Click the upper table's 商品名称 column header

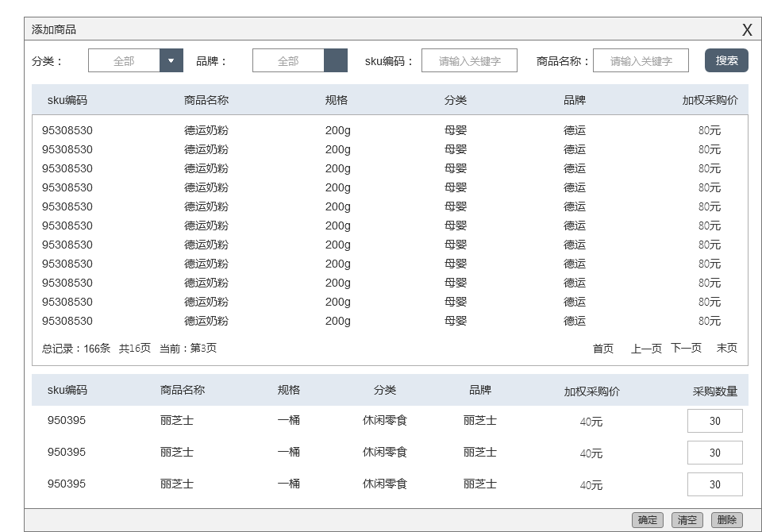[206, 100]
